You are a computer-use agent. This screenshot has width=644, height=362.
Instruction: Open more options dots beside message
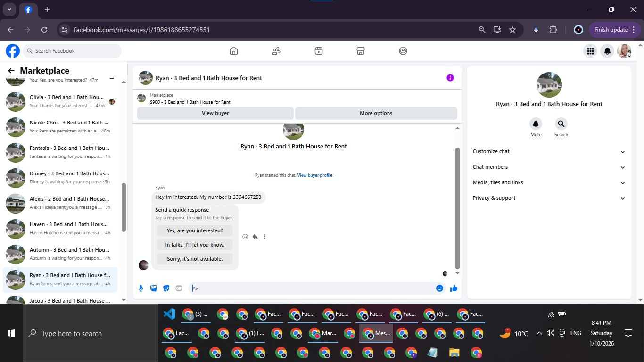[265, 237]
